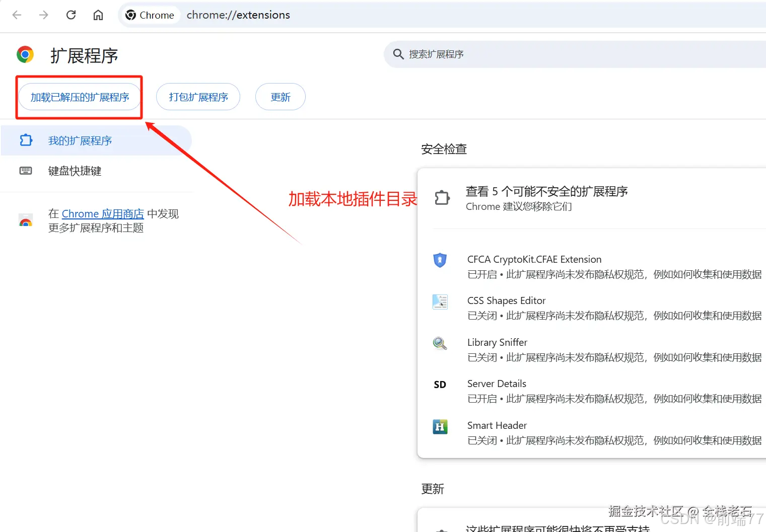Reload the extensions page
The width and height of the screenshot is (766, 532).
[71, 15]
